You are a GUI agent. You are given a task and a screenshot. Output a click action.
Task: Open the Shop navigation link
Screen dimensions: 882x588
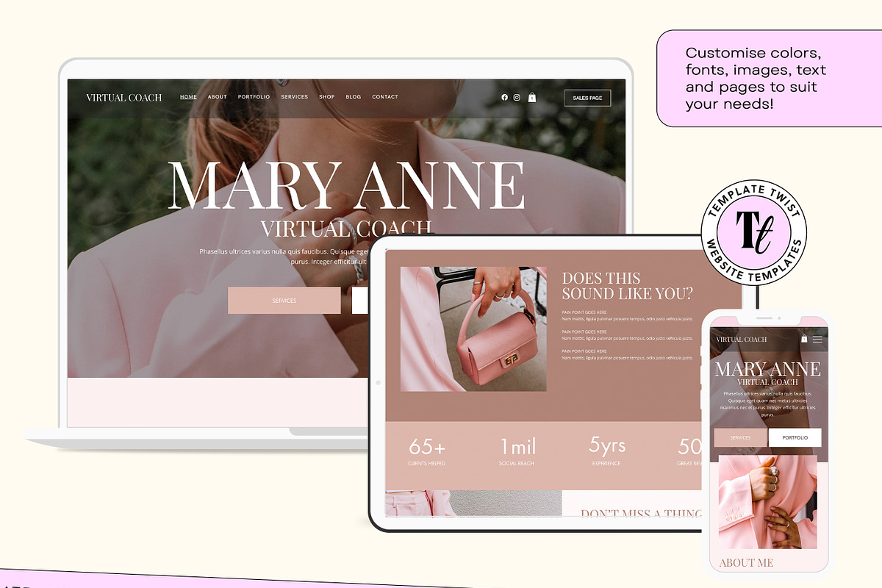coord(326,97)
